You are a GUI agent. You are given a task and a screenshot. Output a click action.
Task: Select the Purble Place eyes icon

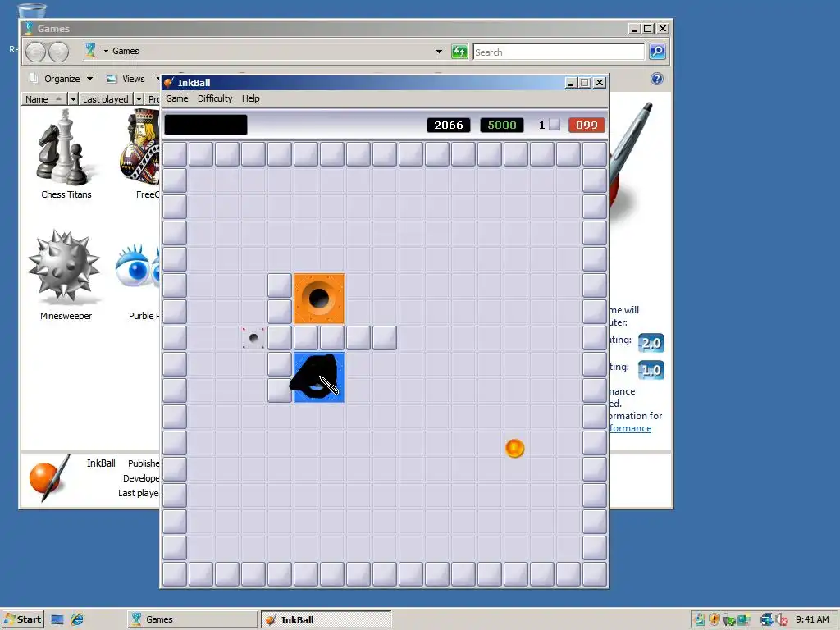tap(138, 268)
